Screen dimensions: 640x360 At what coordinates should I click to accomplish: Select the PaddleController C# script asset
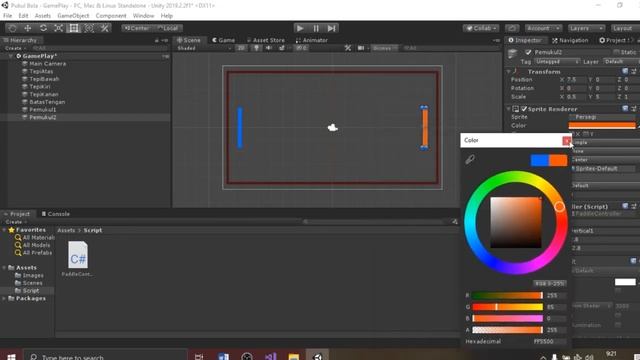pos(78,259)
